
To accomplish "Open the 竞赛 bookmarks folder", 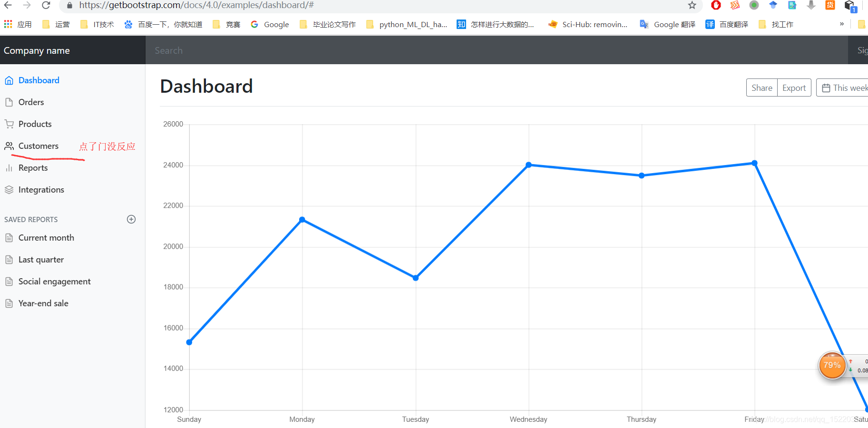I will pyautogui.click(x=226, y=24).
